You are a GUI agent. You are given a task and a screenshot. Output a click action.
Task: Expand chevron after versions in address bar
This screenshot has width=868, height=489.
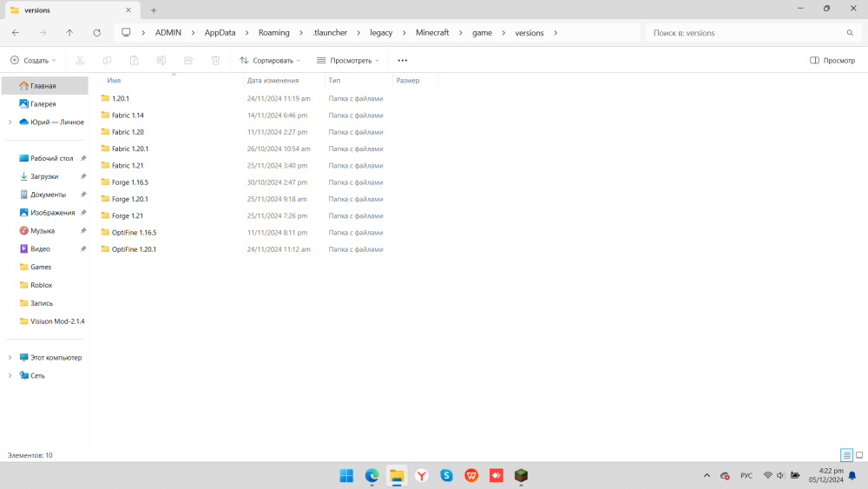pyautogui.click(x=556, y=33)
